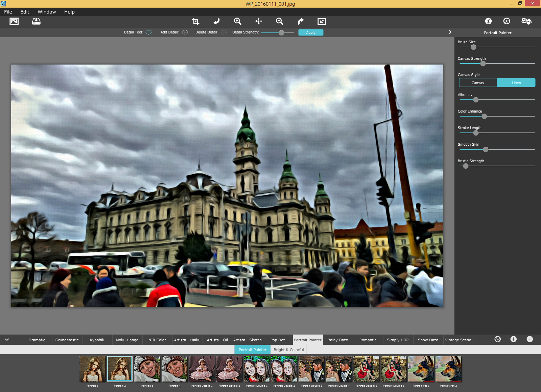Image resolution: width=541 pixels, height=392 pixels.
Task: Select Canvas style option
Action: pos(478,83)
